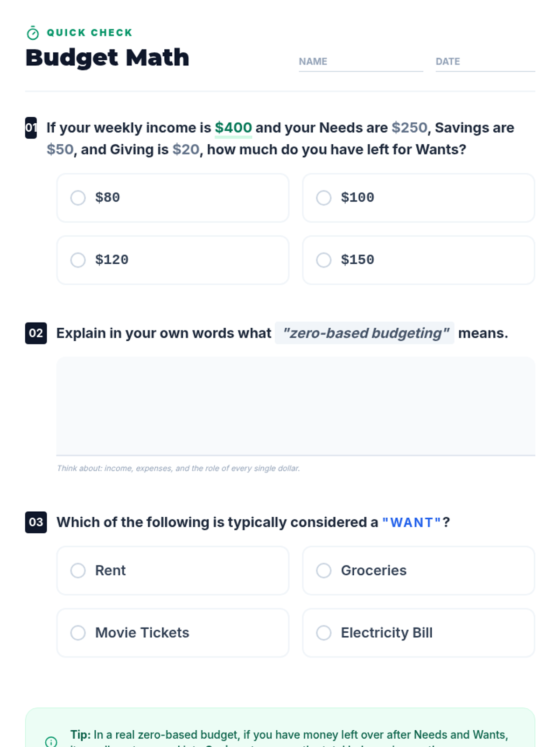Click the 03 question number badge
The height and width of the screenshot is (747, 560).
tap(36, 522)
